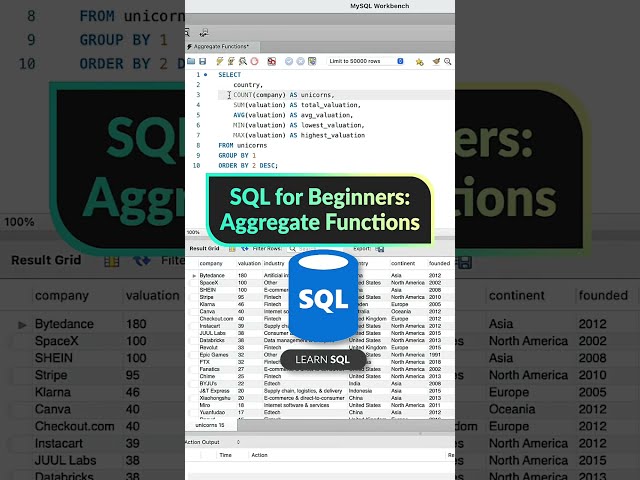The height and width of the screenshot is (480, 640).
Task: Open the 100% zoom control below the center editor
Action: click(193, 232)
